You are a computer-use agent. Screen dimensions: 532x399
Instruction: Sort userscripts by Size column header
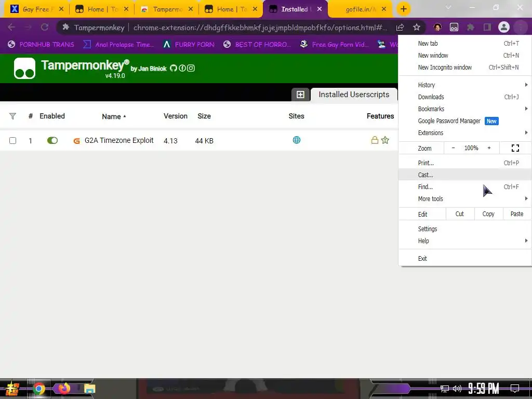coord(204,116)
